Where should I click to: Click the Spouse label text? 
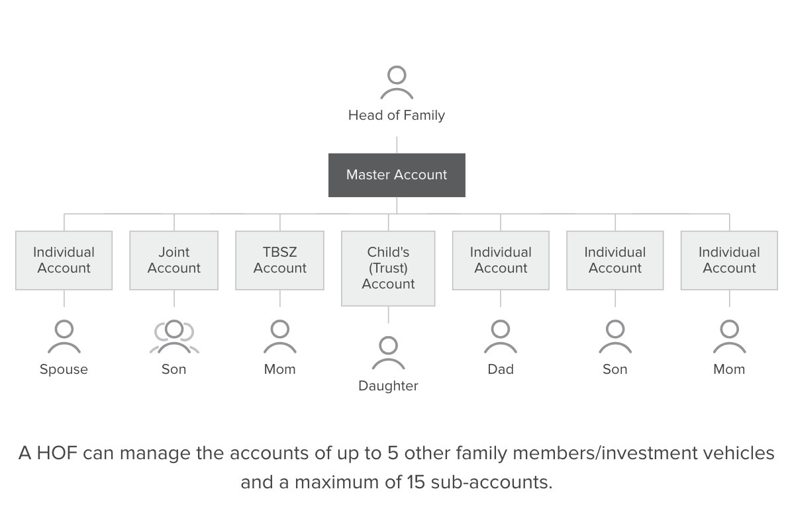coord(64,369)
